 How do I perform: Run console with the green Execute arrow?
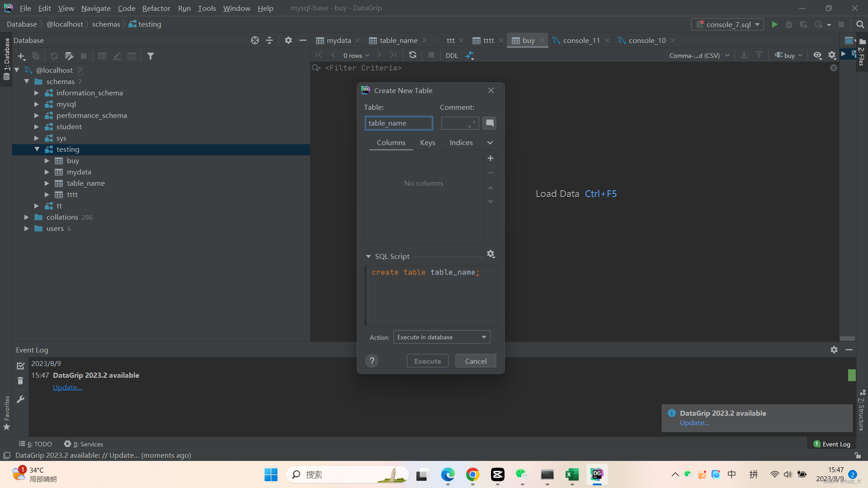[x=774, y=24]
